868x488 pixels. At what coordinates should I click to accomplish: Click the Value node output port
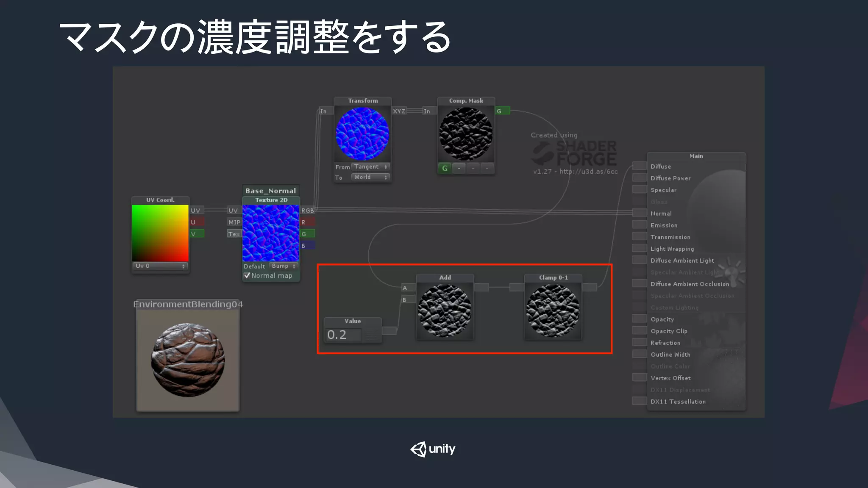pyautogui.click(x=389, y=330)
